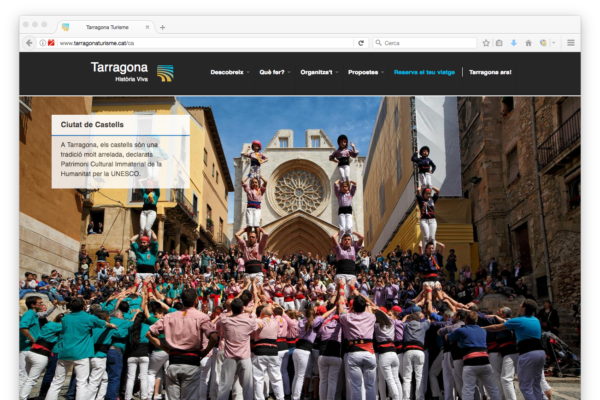Close the Tarragona Turisme tab
Image resolution: width=600 pixels, height=400 pixels.
tap(150, 27)
